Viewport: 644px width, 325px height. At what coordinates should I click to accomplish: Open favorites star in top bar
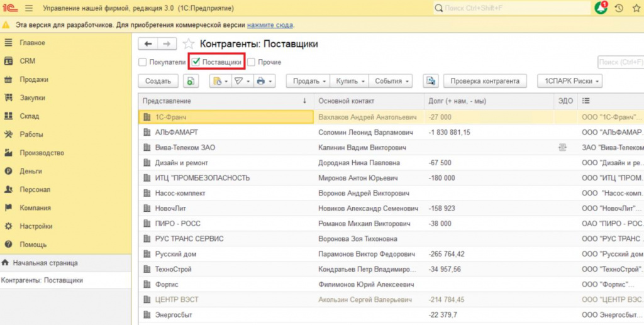(x=636, y=8)
